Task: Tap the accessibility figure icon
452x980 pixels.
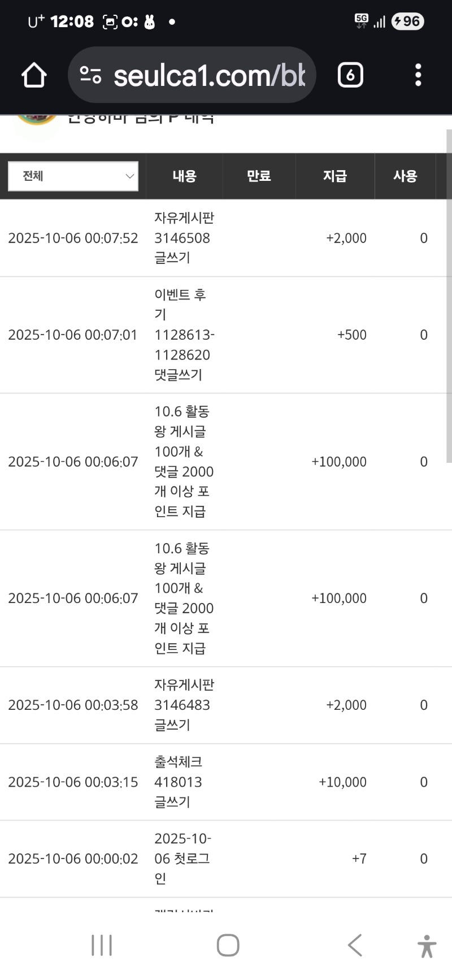Action: click(x=427, y=946)
